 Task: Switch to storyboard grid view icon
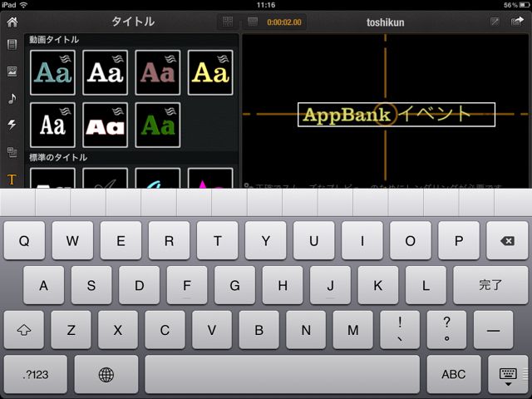228,22
